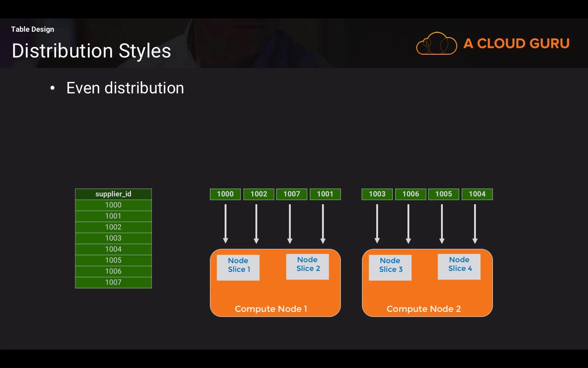The height and width of the screenshot is (368, 588).
Task: Click the Distribution Styles slide title
Action: pyautogui.click(x=91, y=51)
